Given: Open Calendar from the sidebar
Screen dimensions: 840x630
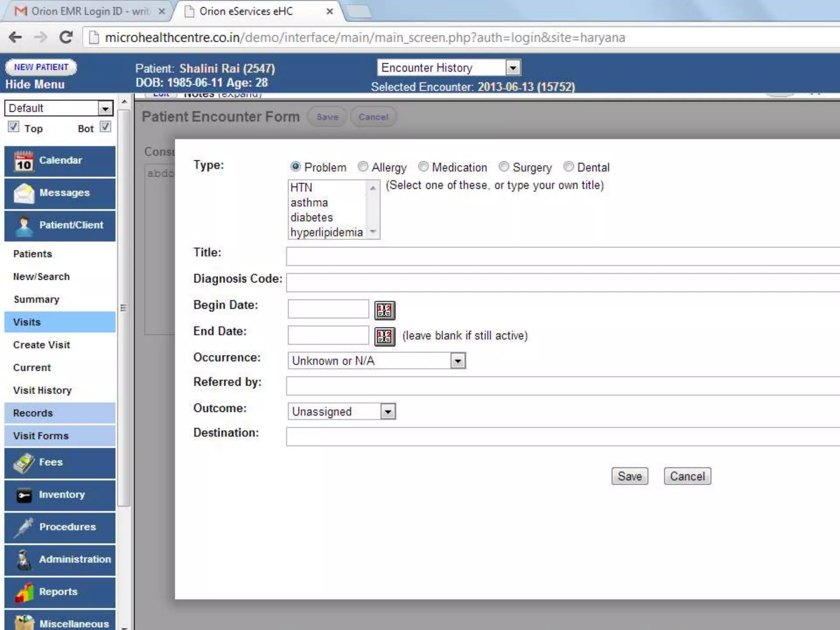Looking at the screenshot, I should click(60, 161).
